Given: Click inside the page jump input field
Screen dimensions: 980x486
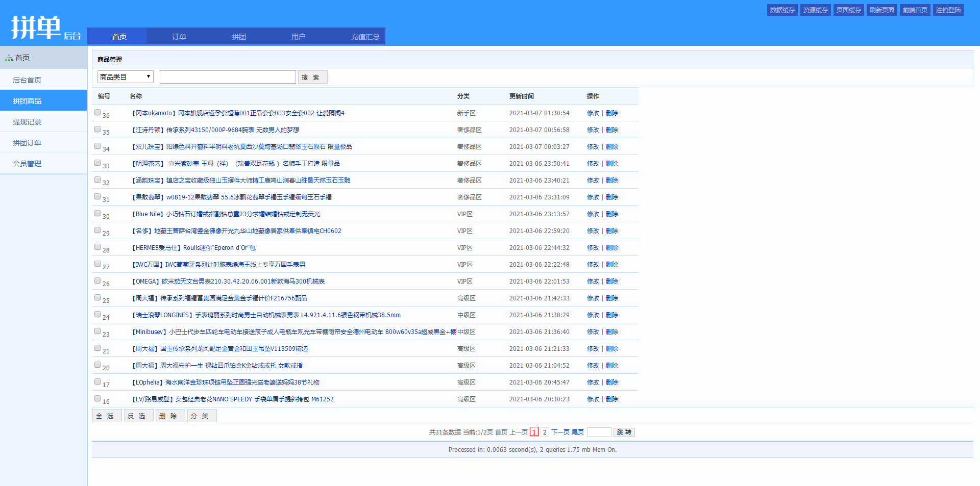Looking at the screenshot, I should (x=599, y=432).
